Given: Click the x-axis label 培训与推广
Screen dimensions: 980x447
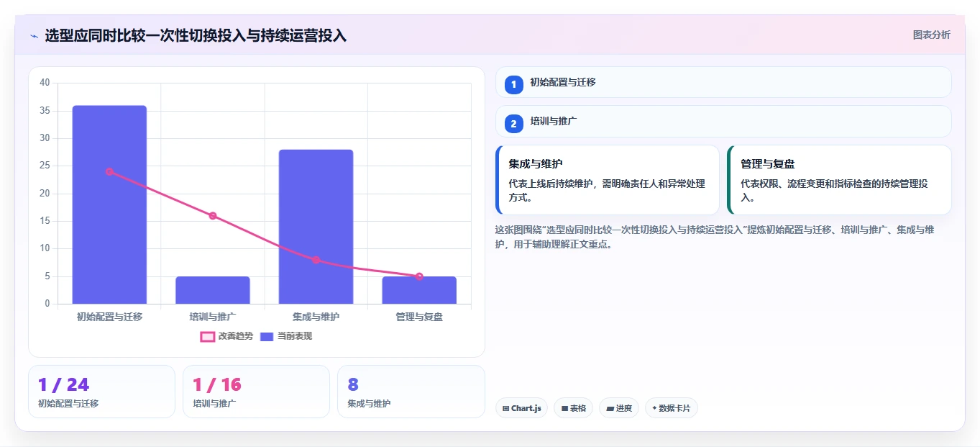Looking at the screenshot, I should click(213, 317).
